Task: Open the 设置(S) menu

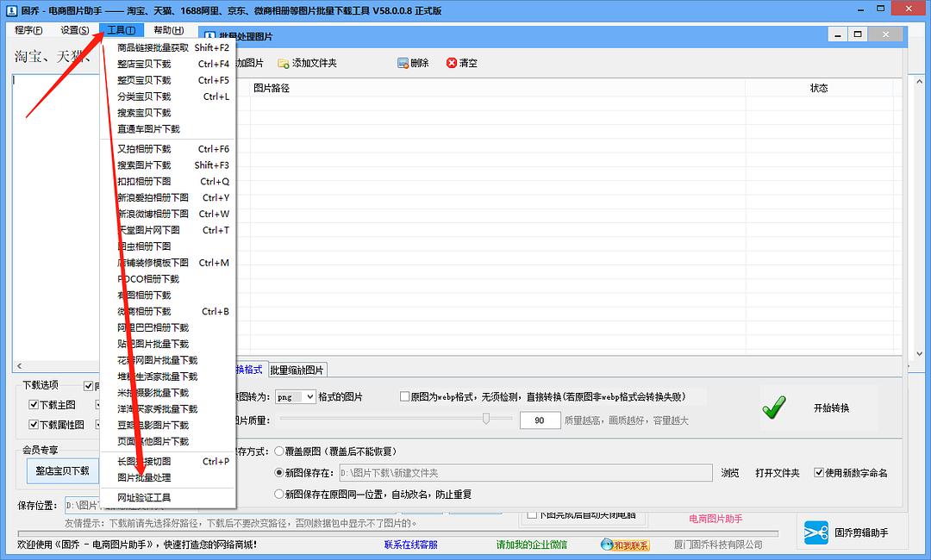Action: 75,29
